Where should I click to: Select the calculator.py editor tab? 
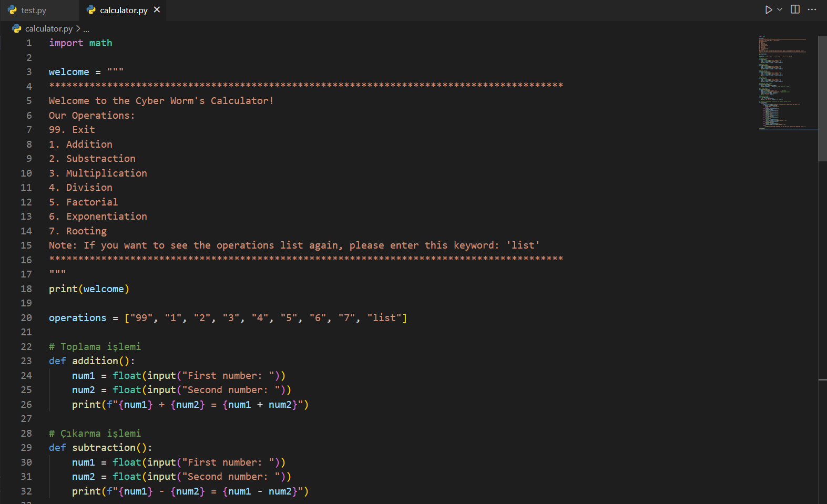click(123, 11)
